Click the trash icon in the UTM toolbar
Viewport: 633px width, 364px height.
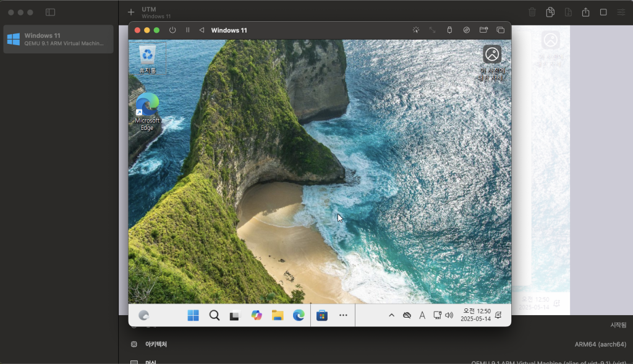click(x=532, y=12)
